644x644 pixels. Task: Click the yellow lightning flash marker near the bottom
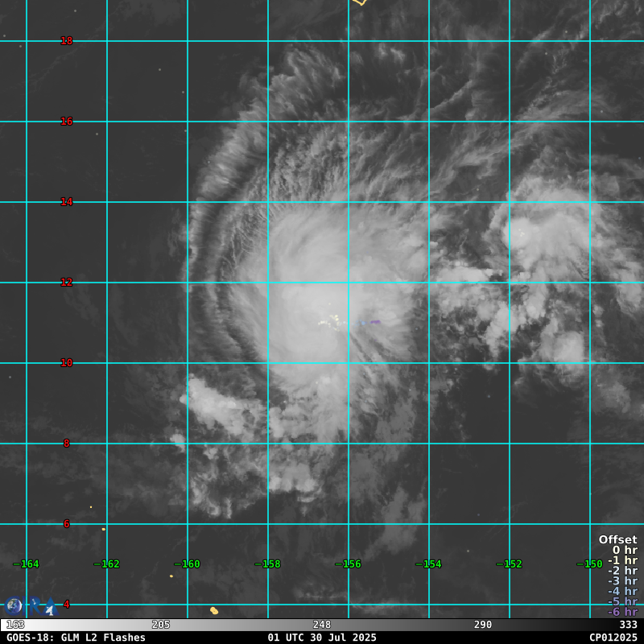click(x=214, y=611)
